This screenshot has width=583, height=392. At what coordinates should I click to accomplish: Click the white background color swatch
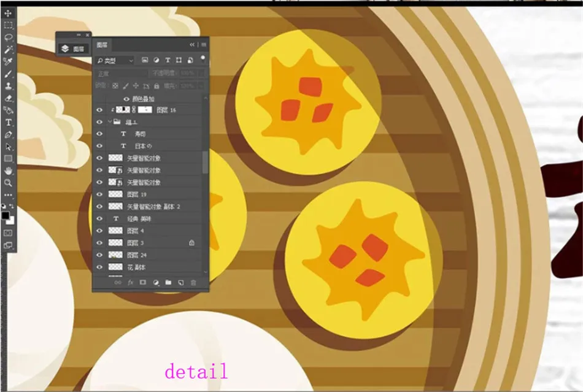(11, 221)
